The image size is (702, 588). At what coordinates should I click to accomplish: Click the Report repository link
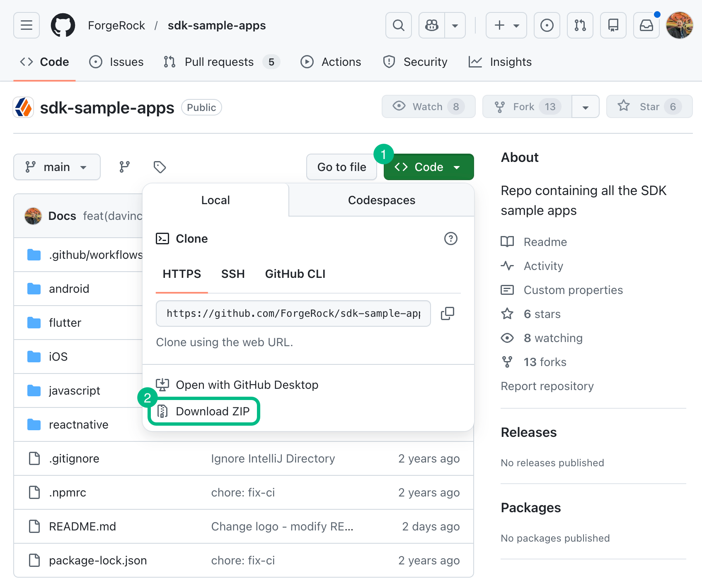click(547, 386)
